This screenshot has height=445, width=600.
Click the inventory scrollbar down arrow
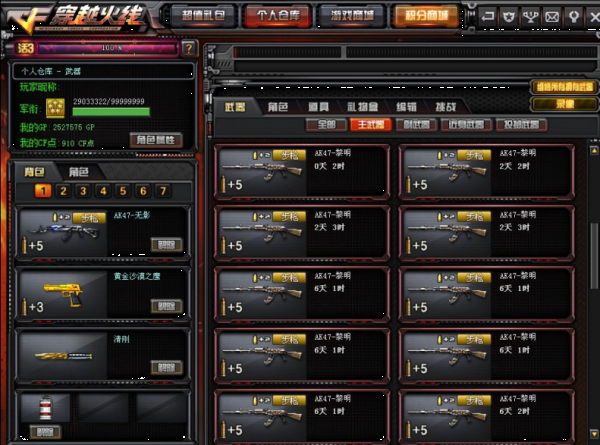(x=594, y=434)
